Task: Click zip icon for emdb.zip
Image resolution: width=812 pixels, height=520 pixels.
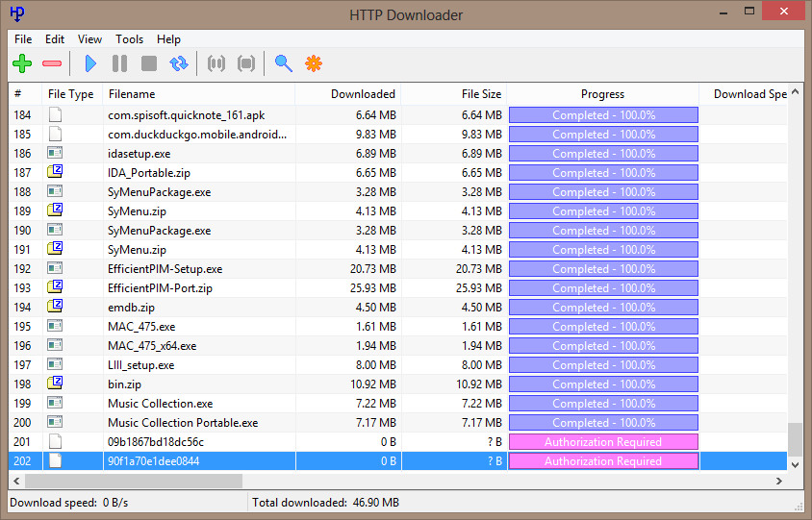Action: tap(55, 307)
